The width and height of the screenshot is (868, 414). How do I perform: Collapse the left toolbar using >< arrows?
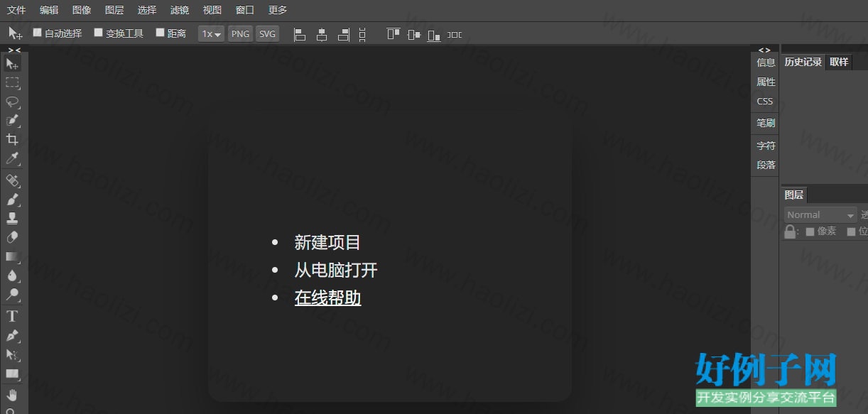14,50
